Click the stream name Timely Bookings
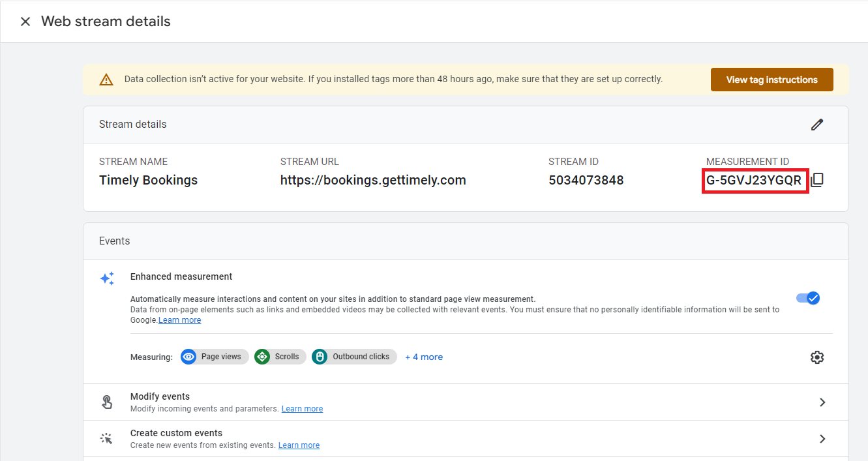Image resolution: width=868 pixels, height=461 pixels. (148, 181)
